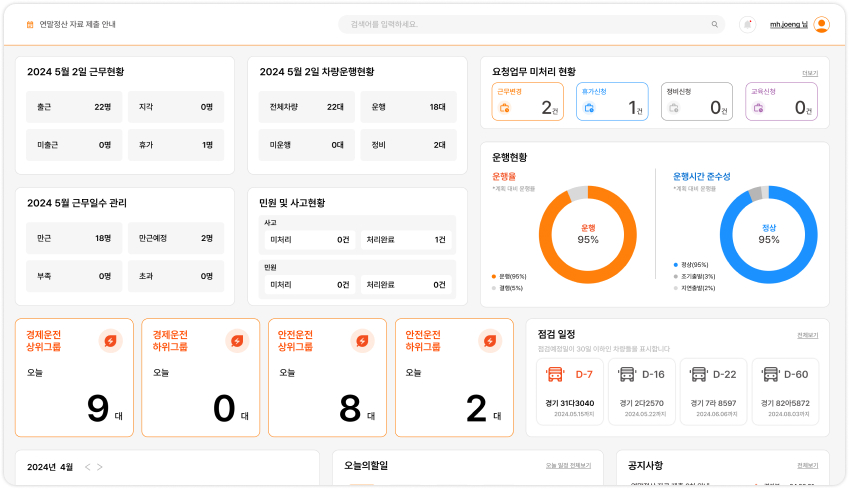The width and height of the screenshot is (849, 489).
Task: Open 전체보기 link in 점검 일정
Action: point(807,335)
